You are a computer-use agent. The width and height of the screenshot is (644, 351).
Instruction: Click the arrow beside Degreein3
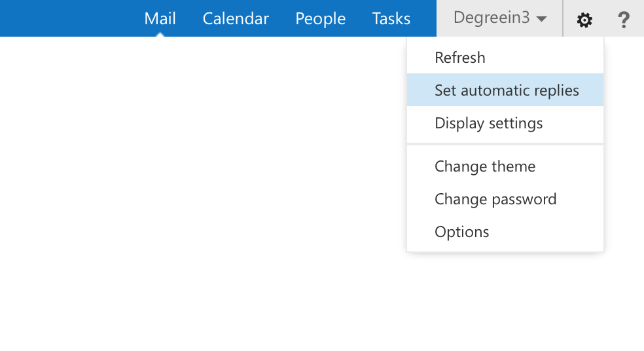click(x=541, y=19)
